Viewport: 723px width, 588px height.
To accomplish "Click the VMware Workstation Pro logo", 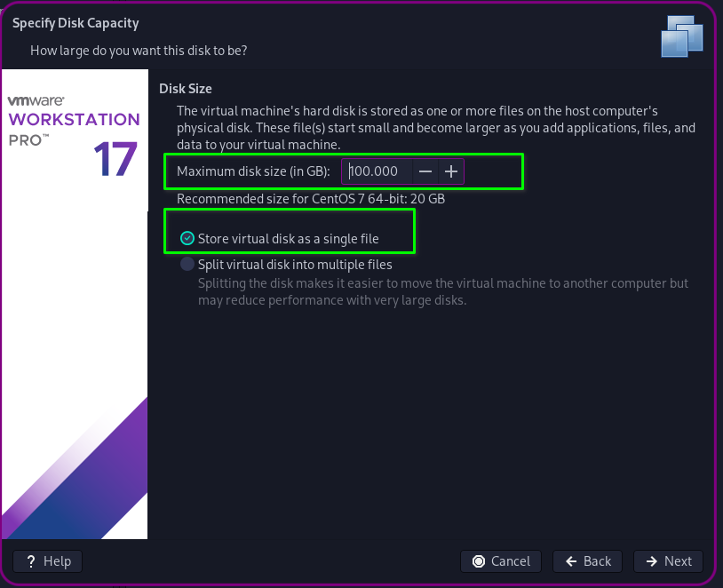I will coord(73,120).
